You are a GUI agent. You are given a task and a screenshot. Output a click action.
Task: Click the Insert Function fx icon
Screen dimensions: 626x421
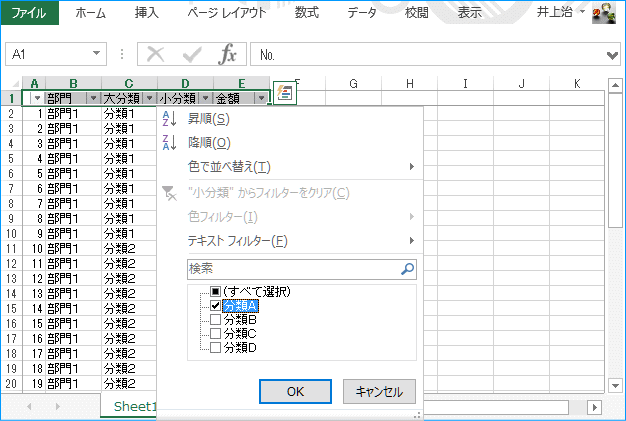[227, 55]
